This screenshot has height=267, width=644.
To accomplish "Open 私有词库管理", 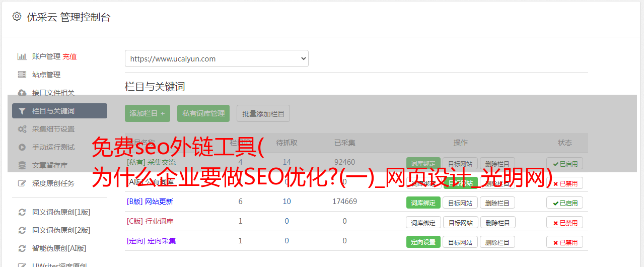I will pos(203,113).
